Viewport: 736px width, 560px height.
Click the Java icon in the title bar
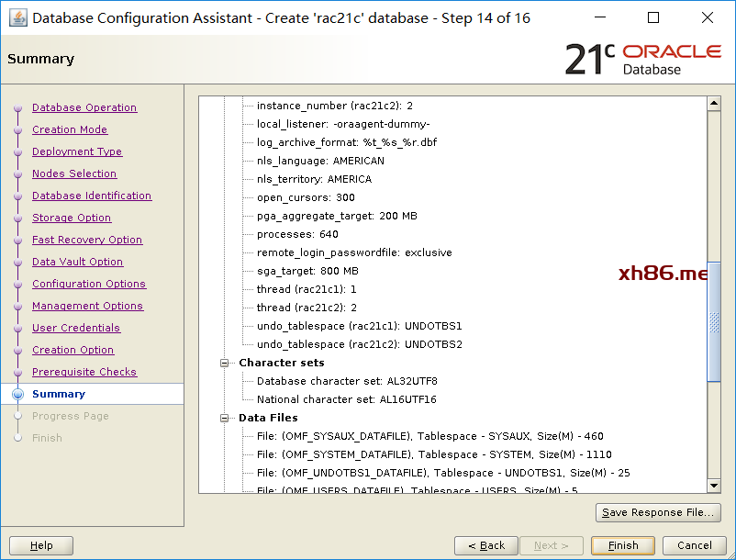tap(17, 17)
